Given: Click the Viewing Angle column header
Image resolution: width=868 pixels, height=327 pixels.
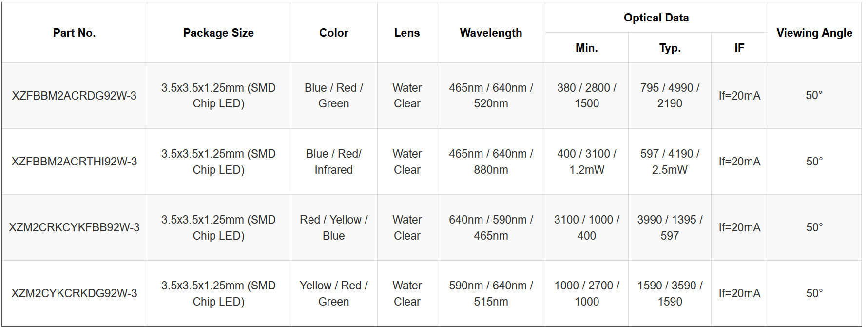Looking at the screenshot, I should point(814,33).
